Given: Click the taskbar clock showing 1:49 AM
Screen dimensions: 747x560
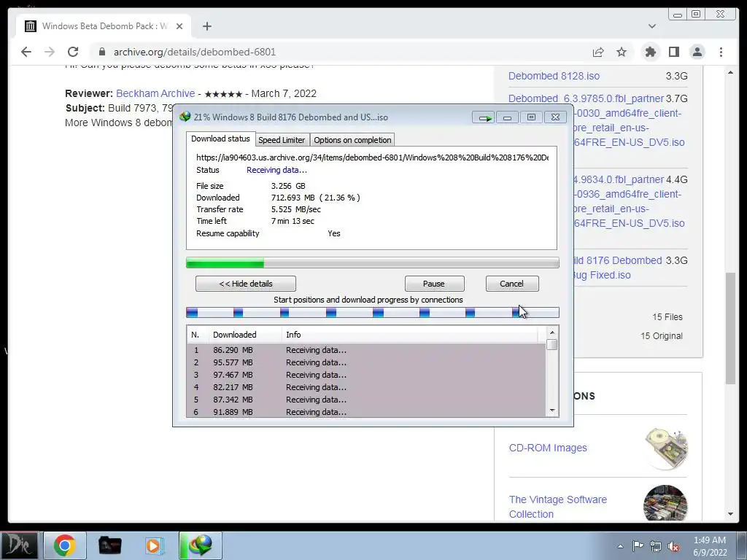Looking at the screenshot, I should 710,546.
